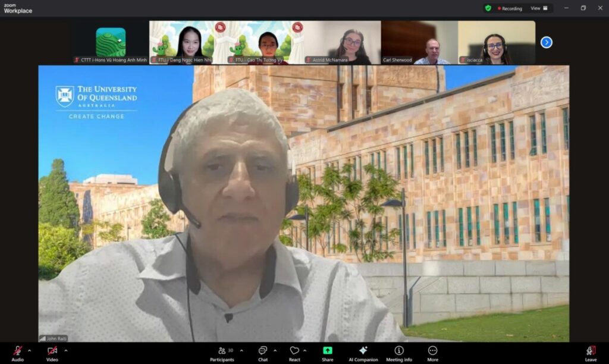Show next participants with right arrow
This screenshot has height=364, width=609.
(547, 42)
